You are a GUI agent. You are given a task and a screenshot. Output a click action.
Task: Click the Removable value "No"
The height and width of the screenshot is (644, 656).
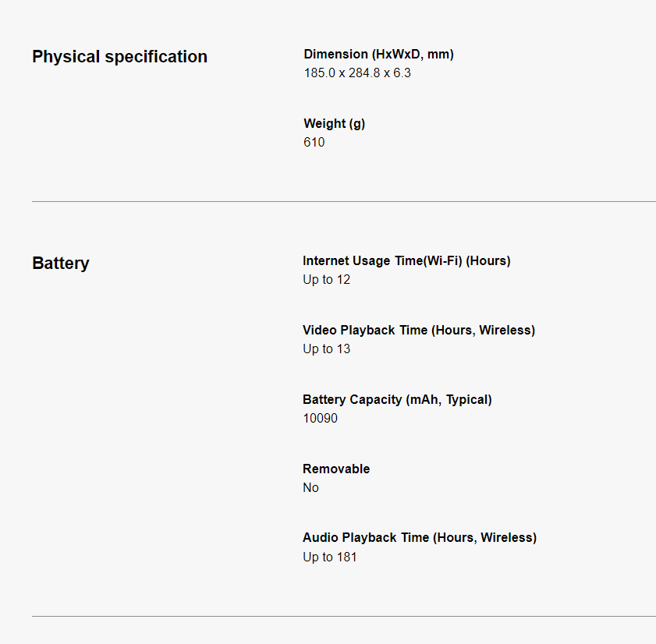pyautogui.click(x=310, y=488)
